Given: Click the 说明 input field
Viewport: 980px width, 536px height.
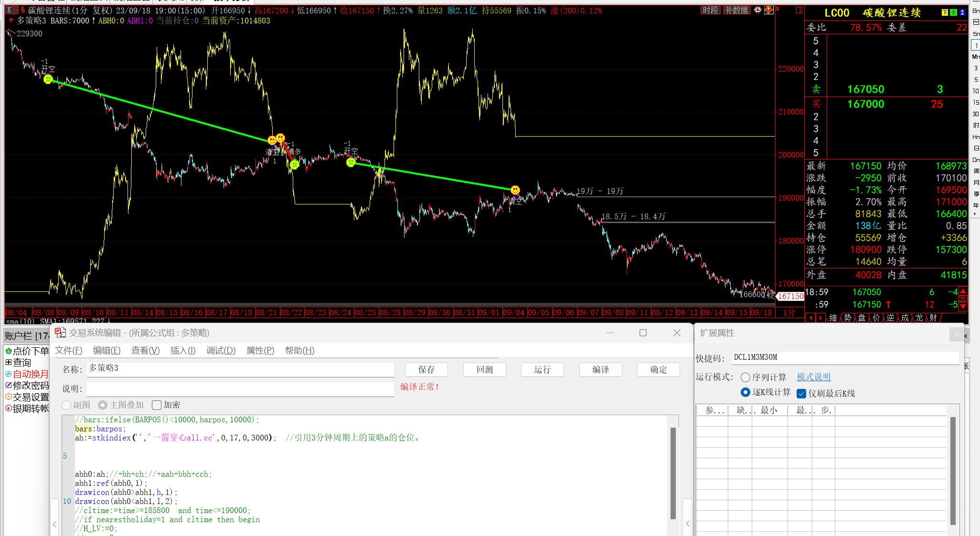Looking at the screenshot, I should pyautogui.click(x=241, y=389).
